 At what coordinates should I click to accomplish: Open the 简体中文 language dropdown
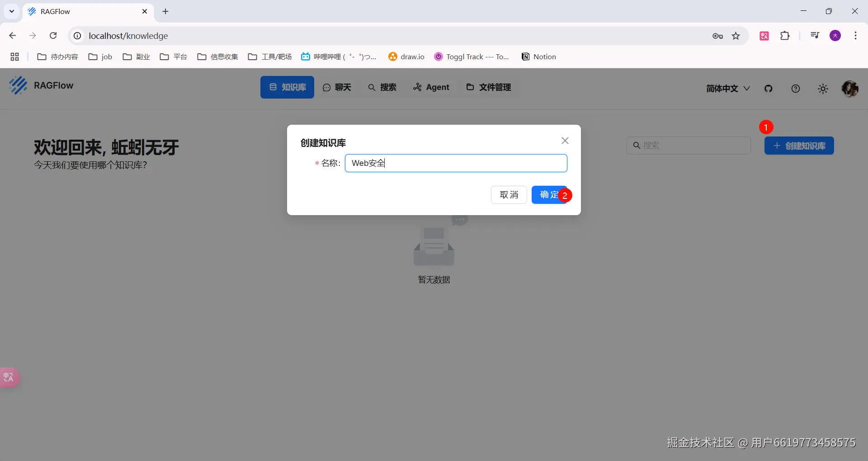[x=728, y=89]
